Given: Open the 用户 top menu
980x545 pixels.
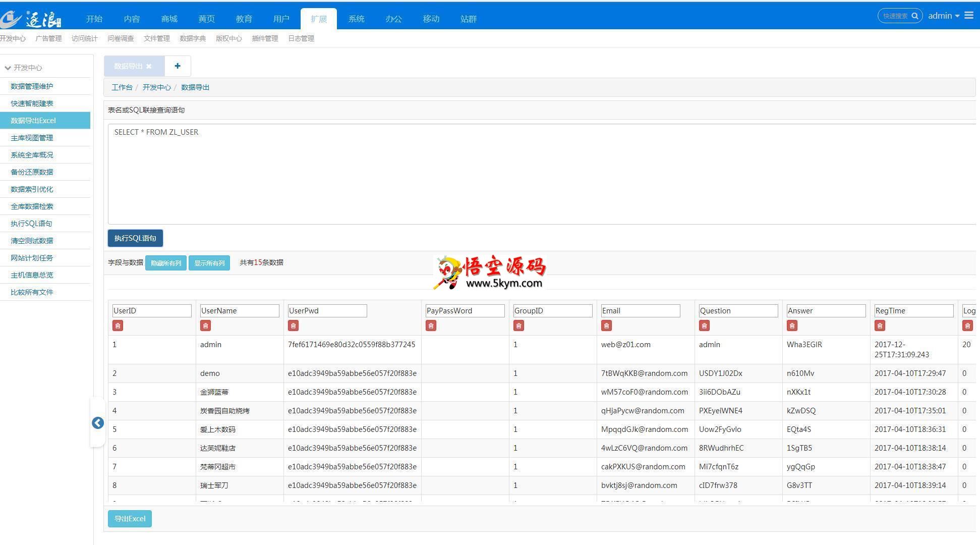Looking at the screenshot, I should (x=281, y=19).
